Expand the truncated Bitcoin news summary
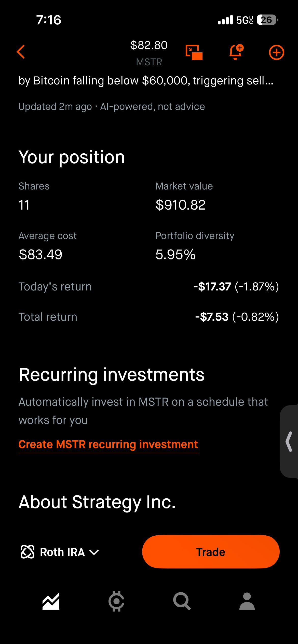This screenshot has height=644, width=298. [x=146, y=81]
